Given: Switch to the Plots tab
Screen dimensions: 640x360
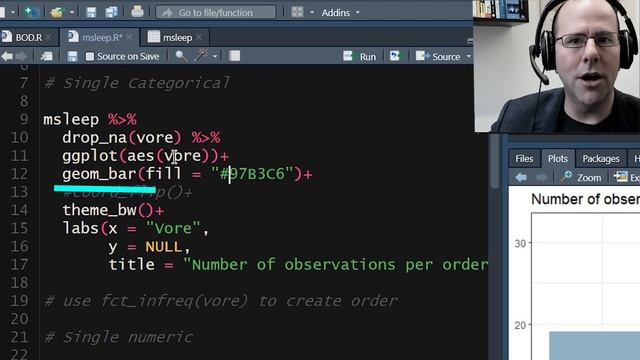Looking at the screenshot, I should coord(558,158).
